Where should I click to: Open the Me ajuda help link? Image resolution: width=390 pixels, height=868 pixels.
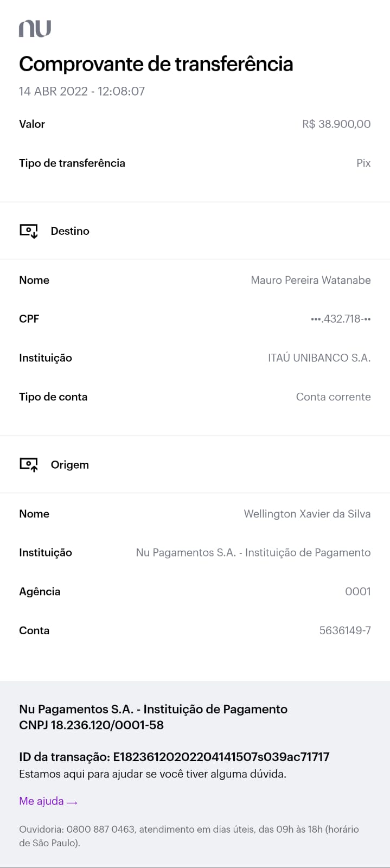(41, 801)
